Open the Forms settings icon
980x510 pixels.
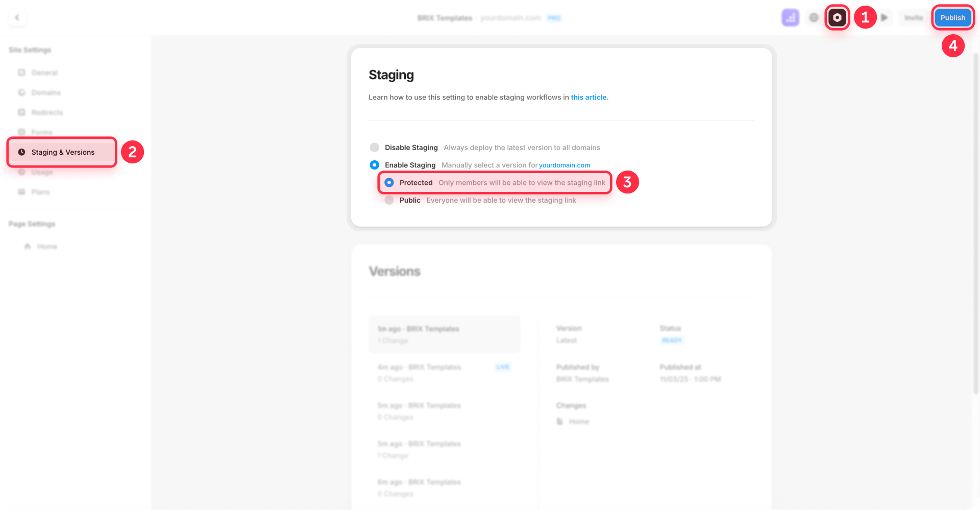21,132
